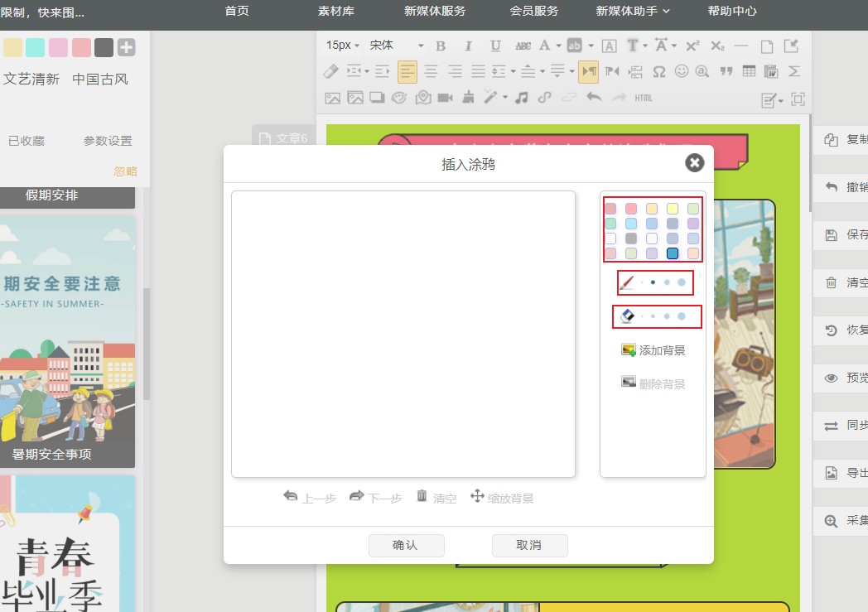Toggle underline formatting
868x612 pixels.
[494, 46]
